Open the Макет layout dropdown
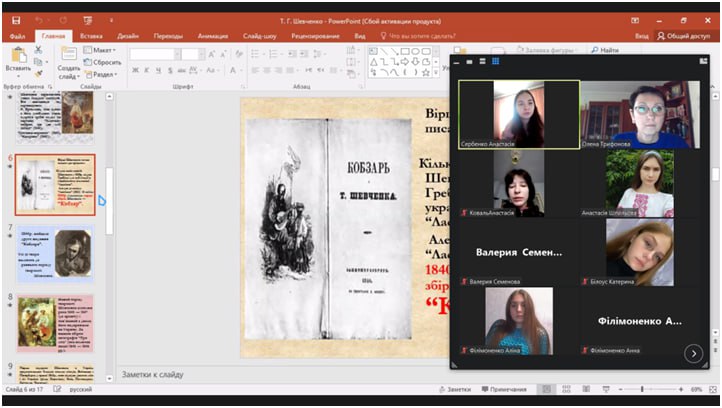The width and height of the screenshot is (722, 408). (103, 50)
